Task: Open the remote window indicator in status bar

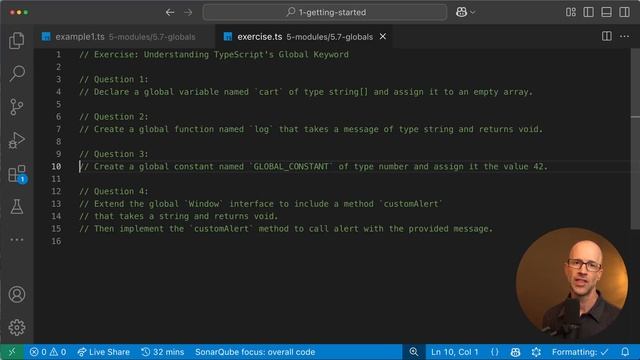Action: click(x=12, y=352)
